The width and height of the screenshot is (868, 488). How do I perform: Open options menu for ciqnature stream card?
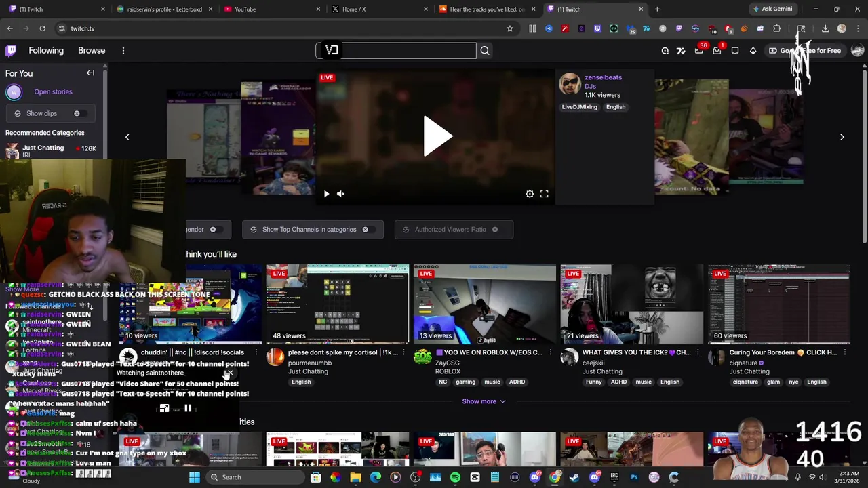point(845,352)
